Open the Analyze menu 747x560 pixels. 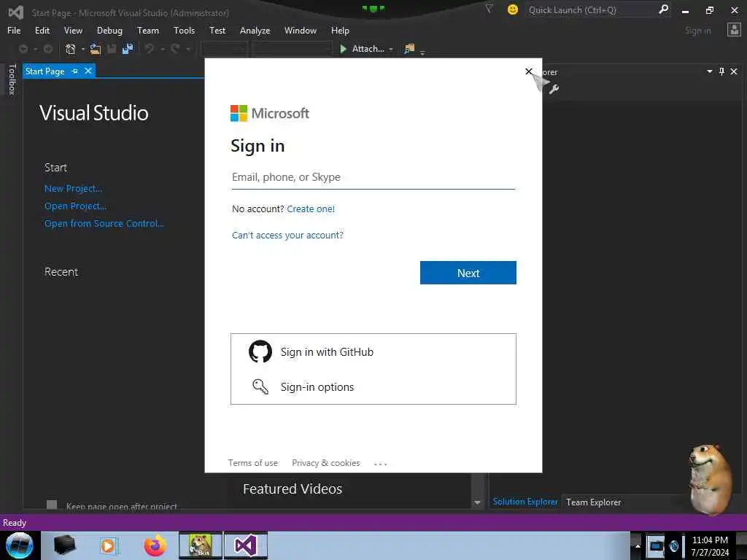[255, 31]
